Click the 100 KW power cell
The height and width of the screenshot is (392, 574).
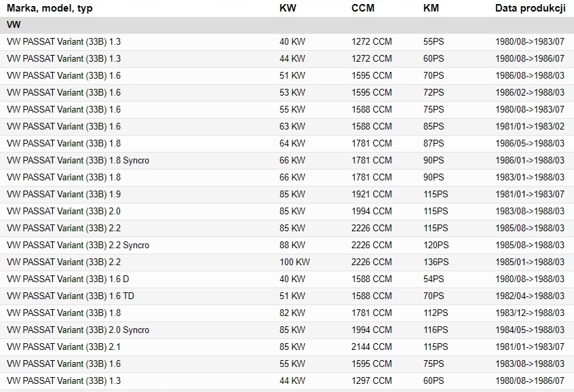[x=294, y=262]
